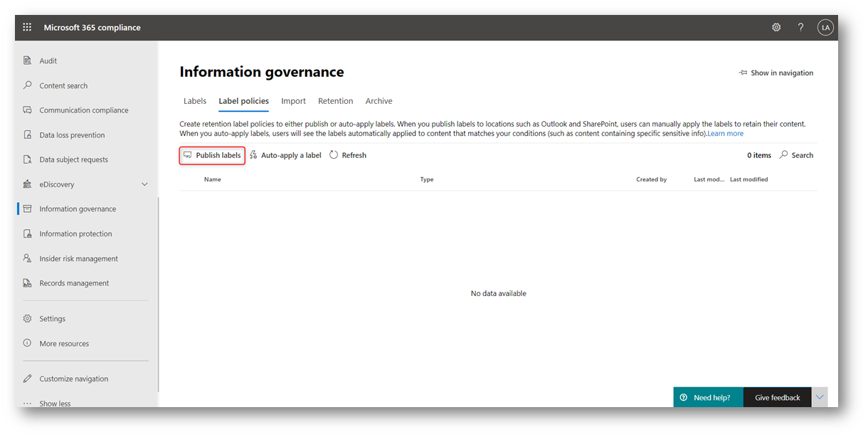Open Communication compliance page
Viewport: 868px width, 437px height.
[x=84, y=110]
